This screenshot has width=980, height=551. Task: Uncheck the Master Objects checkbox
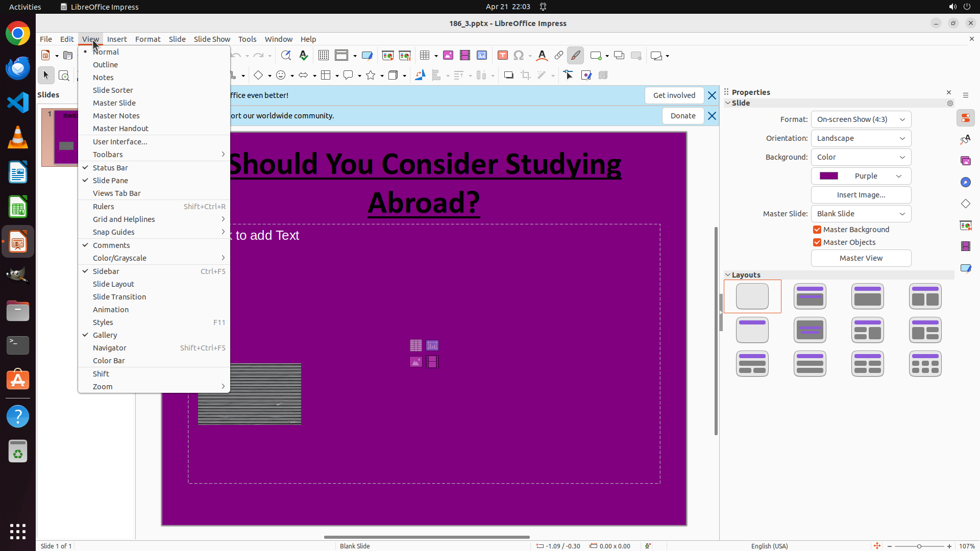[x=817, y=242]
